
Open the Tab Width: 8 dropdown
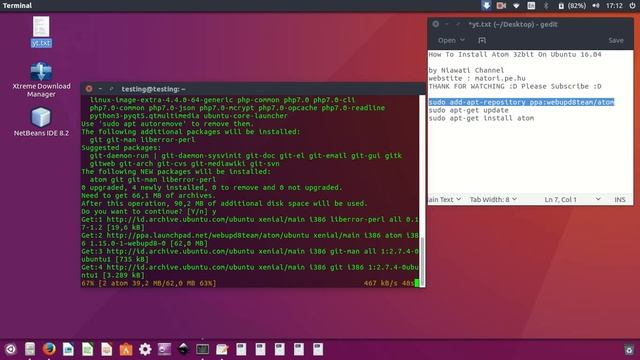[493, 199]
